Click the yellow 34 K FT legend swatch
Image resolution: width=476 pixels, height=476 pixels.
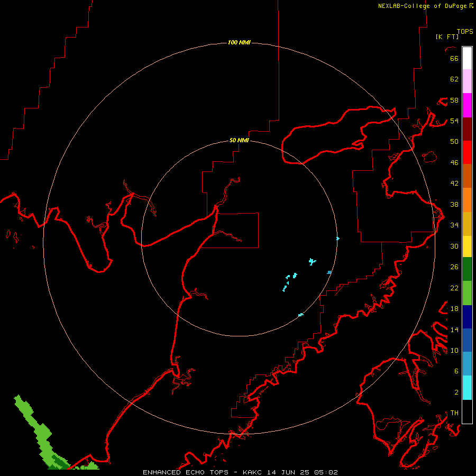(467, 246)
